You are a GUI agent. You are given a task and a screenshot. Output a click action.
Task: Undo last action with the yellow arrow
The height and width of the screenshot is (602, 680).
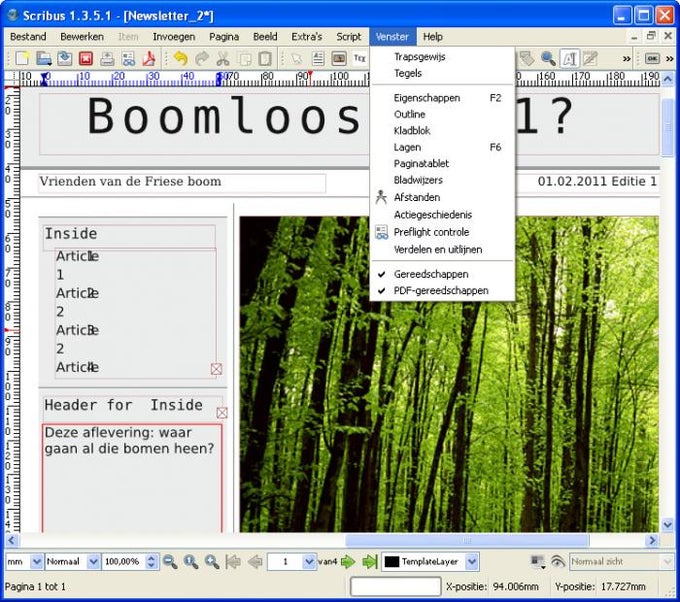[x=180, y=58]
